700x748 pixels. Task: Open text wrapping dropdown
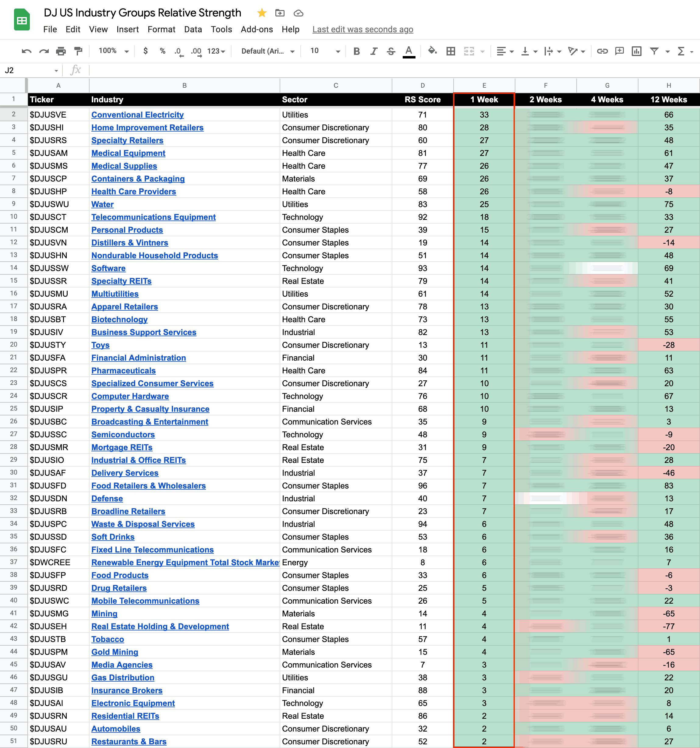pos(553,51)
